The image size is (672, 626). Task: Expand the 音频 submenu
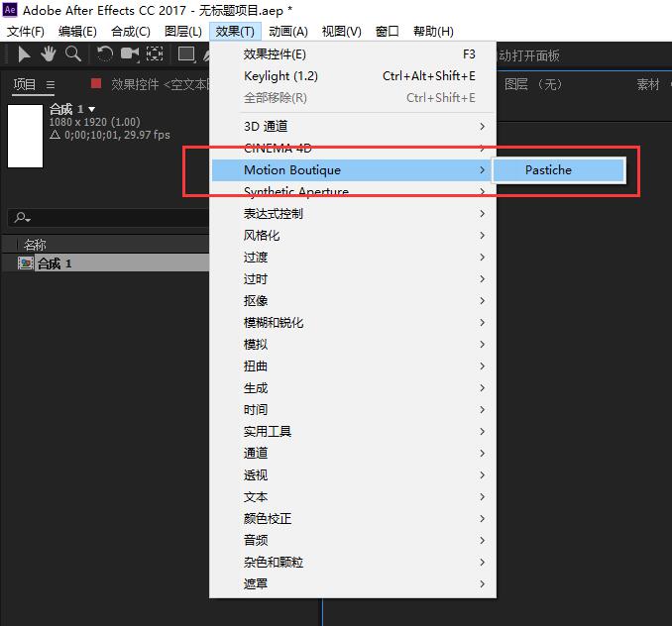353,541
